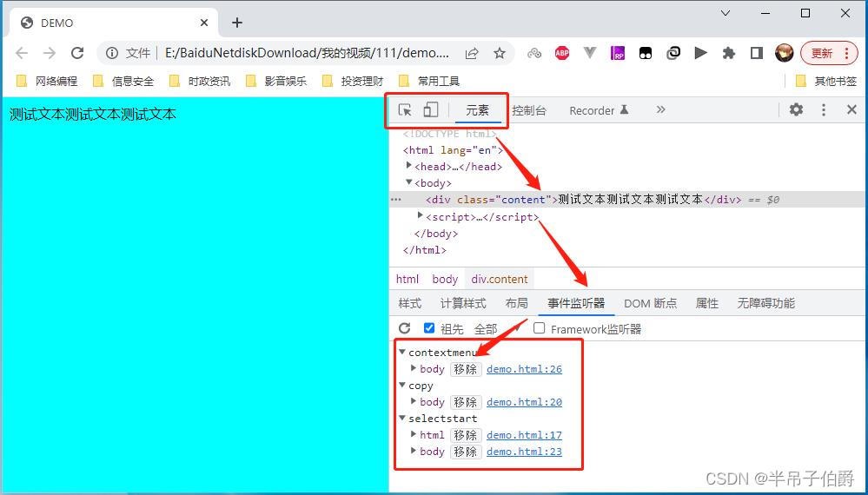
Task: Open the Extensions puzzle piece menu
Action: click(729, 53)
